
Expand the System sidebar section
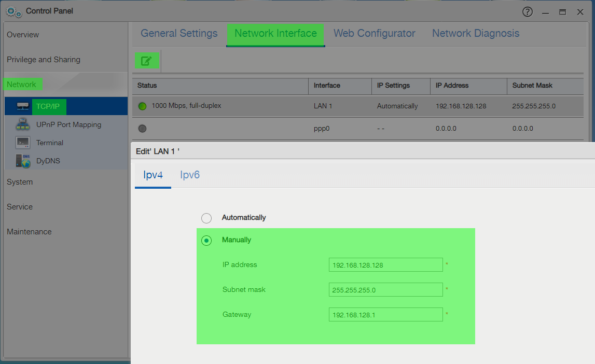coord(20,182)
